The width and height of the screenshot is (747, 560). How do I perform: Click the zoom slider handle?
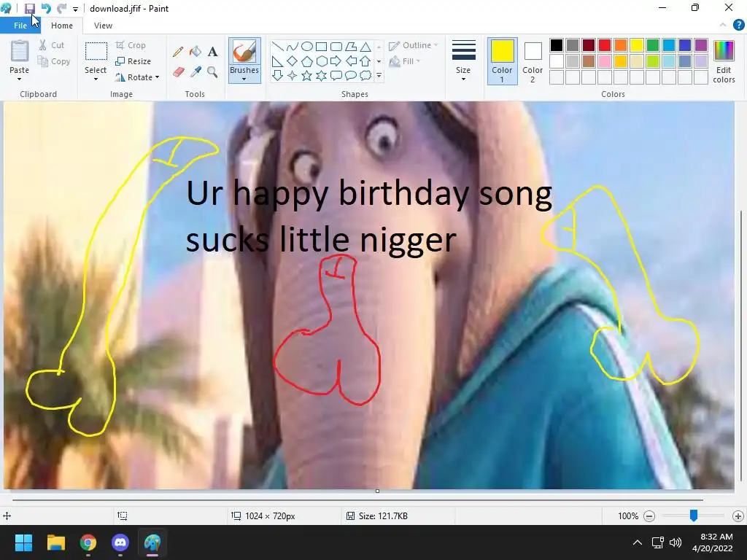694,516
